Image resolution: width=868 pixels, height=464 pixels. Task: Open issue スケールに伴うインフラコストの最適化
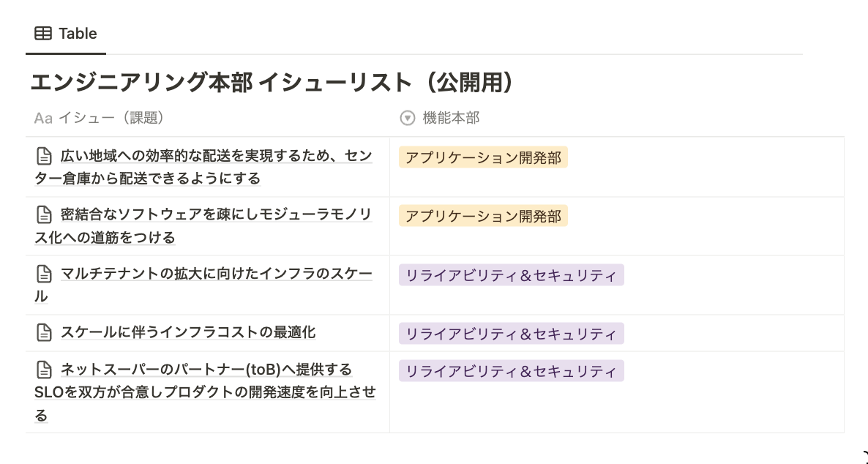pyautogui.click(x=187, y=332)
